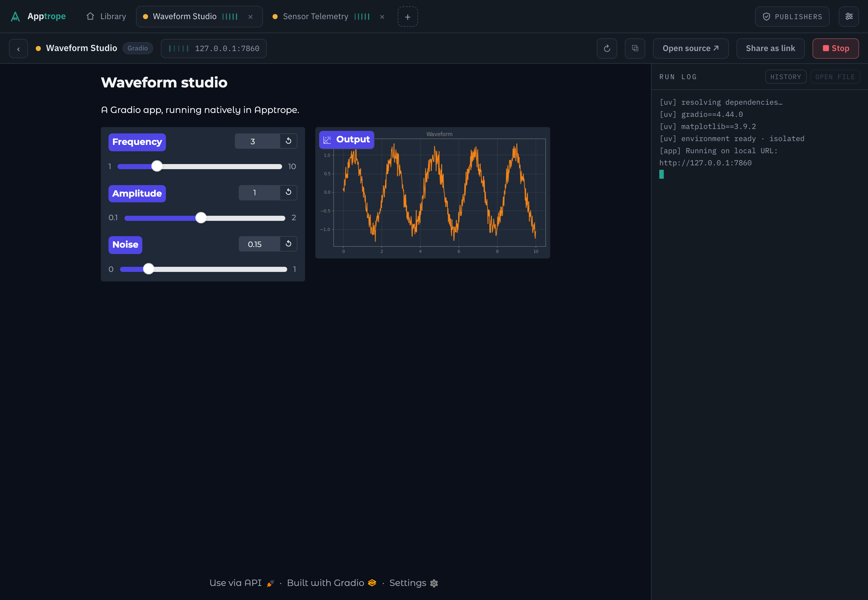Click Share as link
This screenshot has width=868, height=600.
point(770,49)
